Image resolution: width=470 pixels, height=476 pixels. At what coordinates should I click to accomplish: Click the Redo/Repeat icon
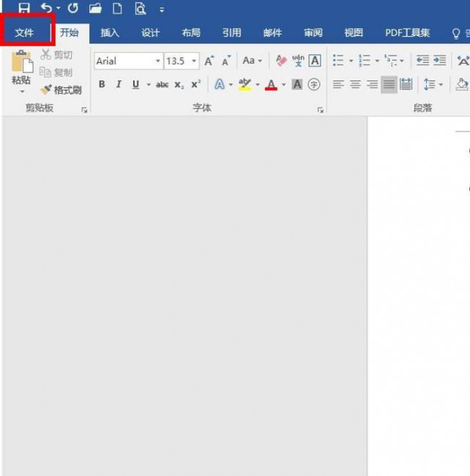[x=72, y=7]
